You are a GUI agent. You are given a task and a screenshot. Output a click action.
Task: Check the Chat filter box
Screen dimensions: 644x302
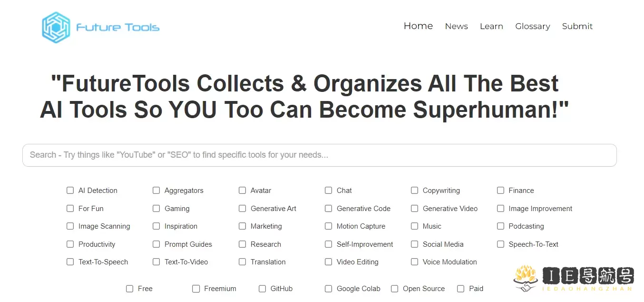[329, 191]
